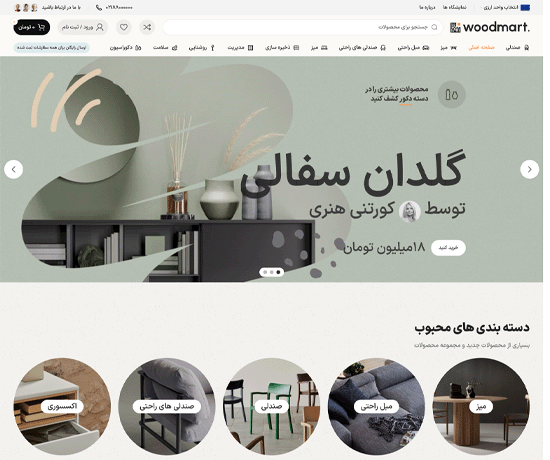Screen dimensions: 550x460
Task: Open the shopping cart button
Action: pos(32,27)
